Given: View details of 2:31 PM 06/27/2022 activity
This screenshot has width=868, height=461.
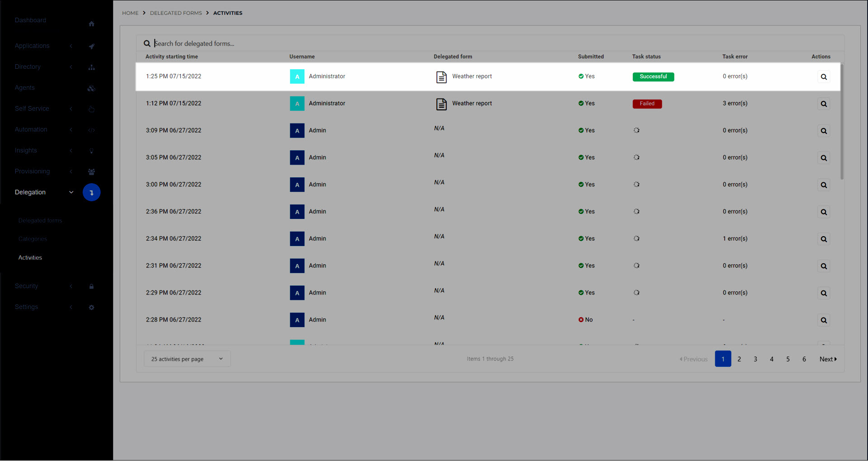Looking at the screenshot, I should [824, 266].
